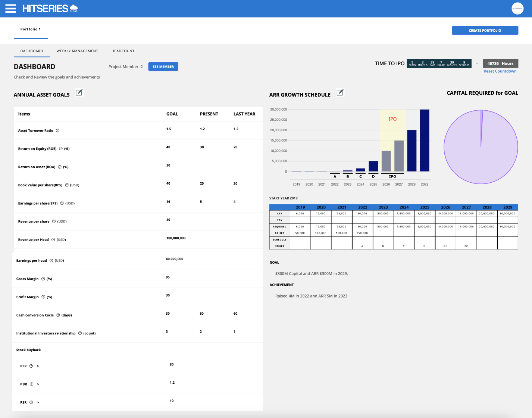Open the hamburger navigation menu

click(x=10, y=8)
